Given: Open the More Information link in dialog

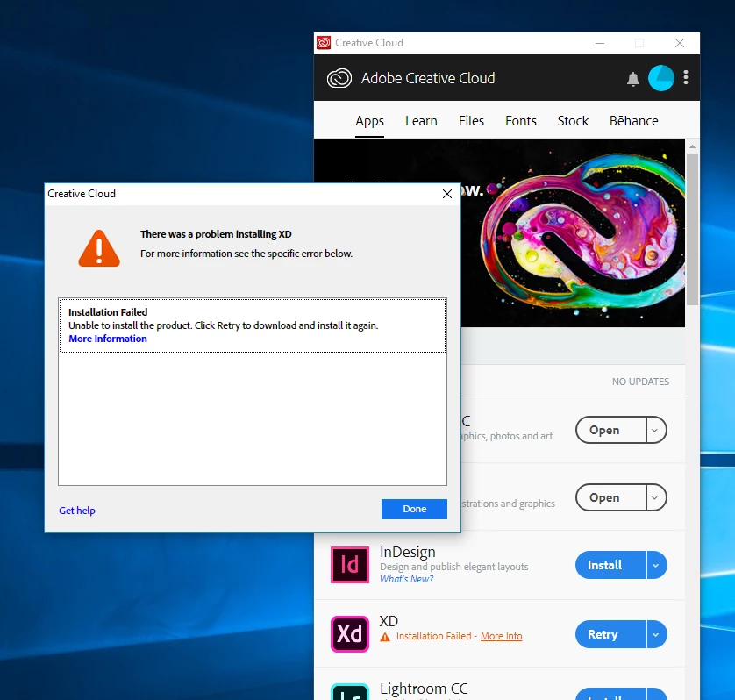Looking at the screenshot, I should (x=108, y=339).
